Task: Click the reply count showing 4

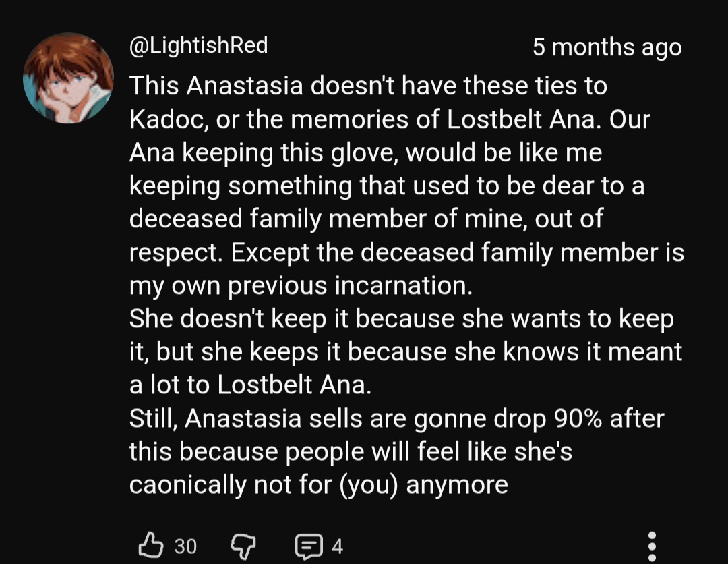Action: [338, 546]
